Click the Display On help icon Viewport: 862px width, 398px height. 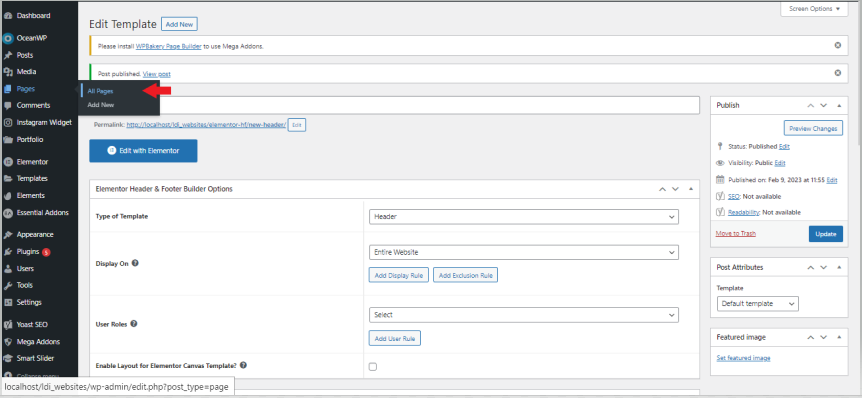pos(135,263)
